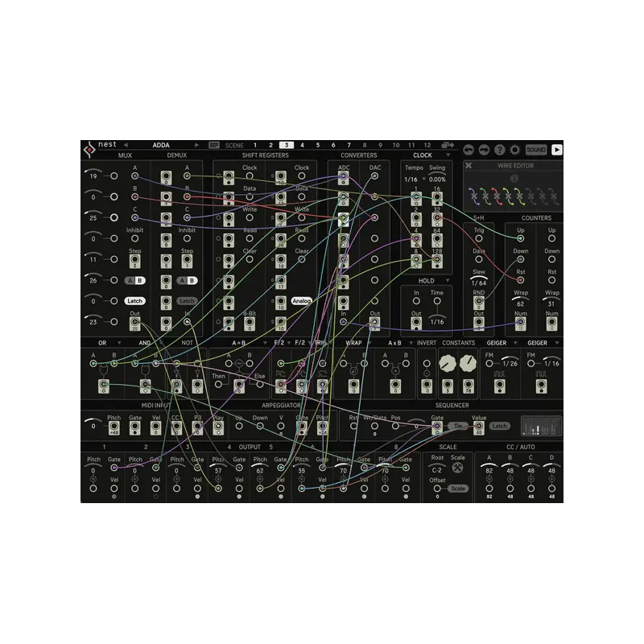The height and width of the screenshot is (644, 644).
Task: Click the AND gate output jack
Action: coord(145,386)
